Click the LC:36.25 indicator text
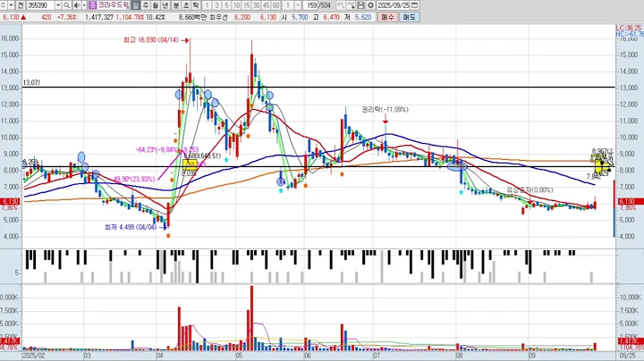644x361 pixels. 629,28
